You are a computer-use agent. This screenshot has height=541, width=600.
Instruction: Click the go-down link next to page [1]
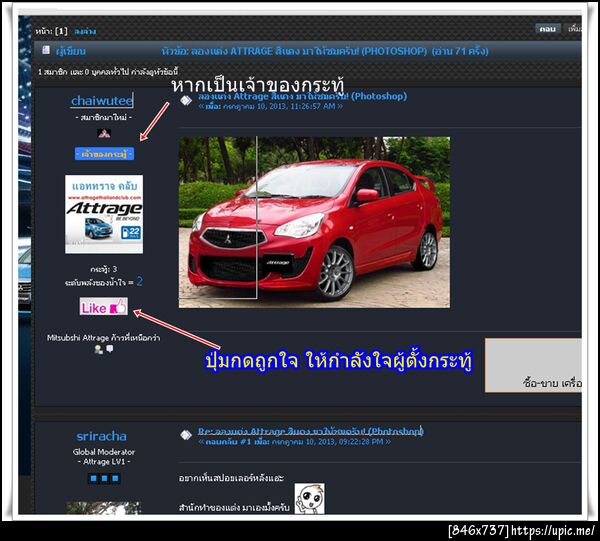pyautogui.click(x=85, y=31)
